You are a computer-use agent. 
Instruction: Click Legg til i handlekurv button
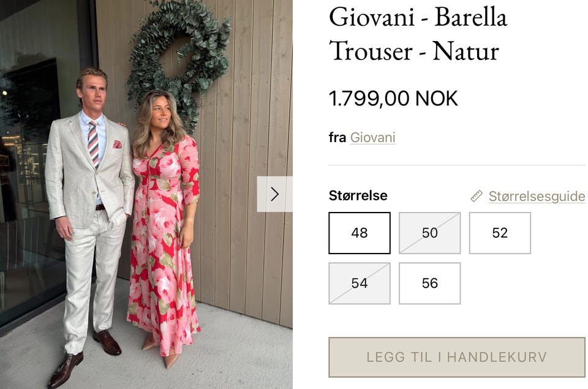coord(457,357)
